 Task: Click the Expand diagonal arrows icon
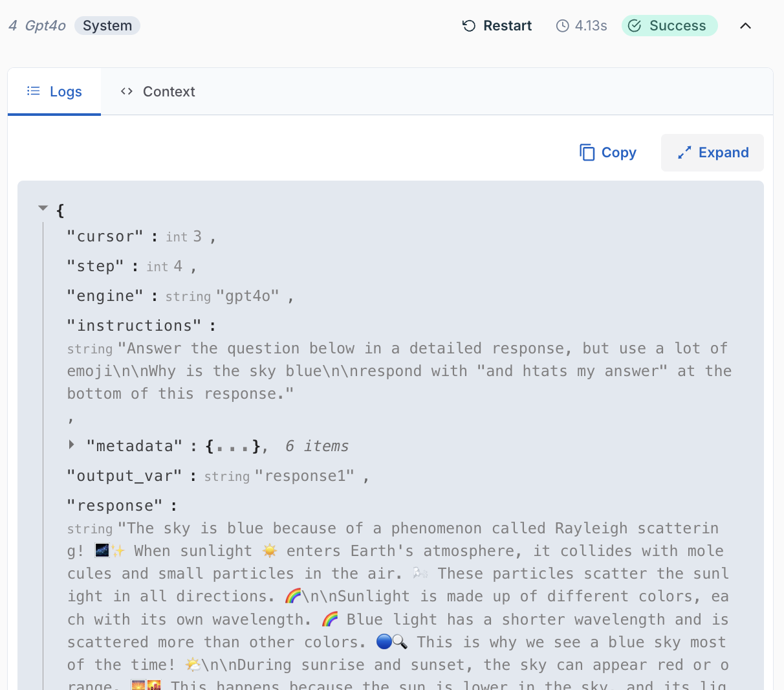pyautogui.click(x=684, y=153)
